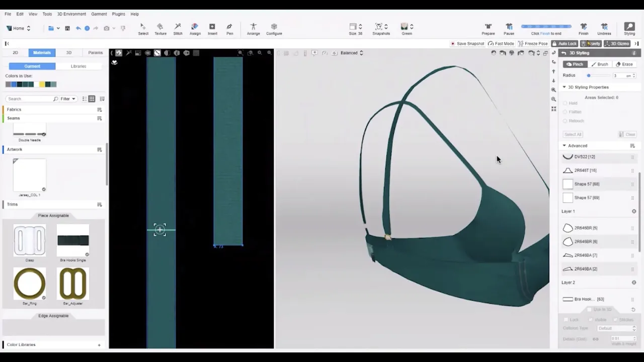The height and width of the screenshot is (362, 644).
Task: Select the Insert tool
Action: pyautogui.click(x=212, y=29)
